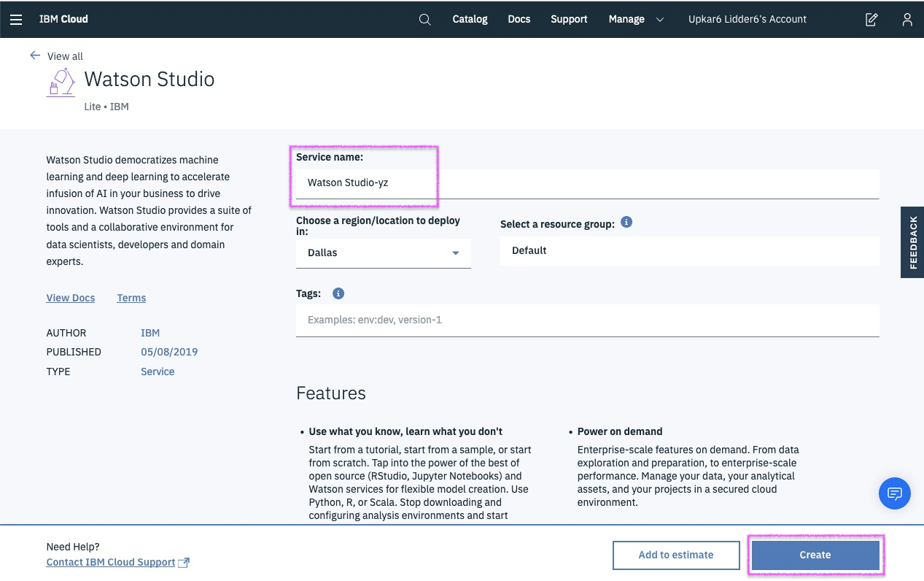Click the back arrow next to View all
924x581 pixels.
click(x=35, y=55)
